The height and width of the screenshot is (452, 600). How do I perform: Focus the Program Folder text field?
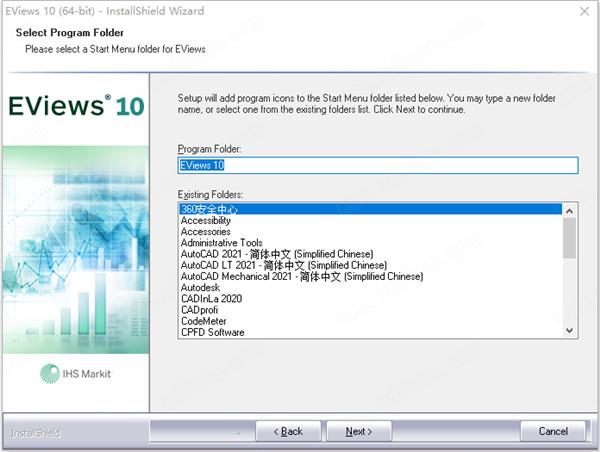(x=378, y=165)
